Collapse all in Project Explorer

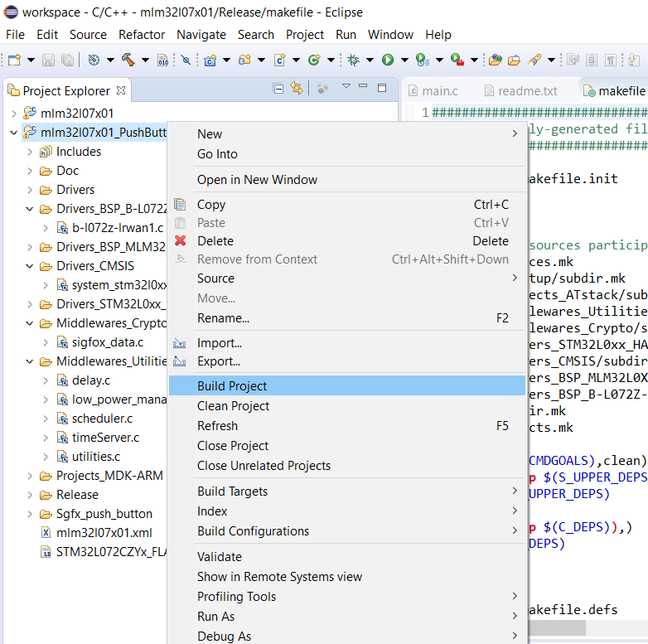point(278,89)
